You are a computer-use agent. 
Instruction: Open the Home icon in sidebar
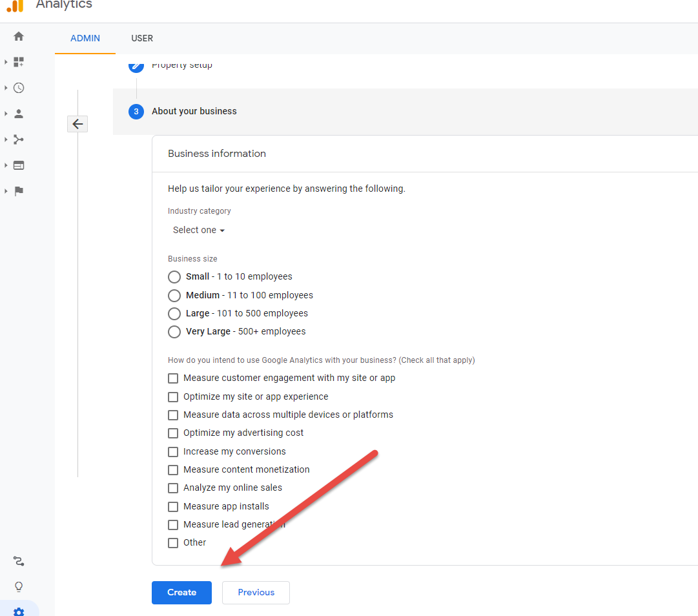point(19,37)
